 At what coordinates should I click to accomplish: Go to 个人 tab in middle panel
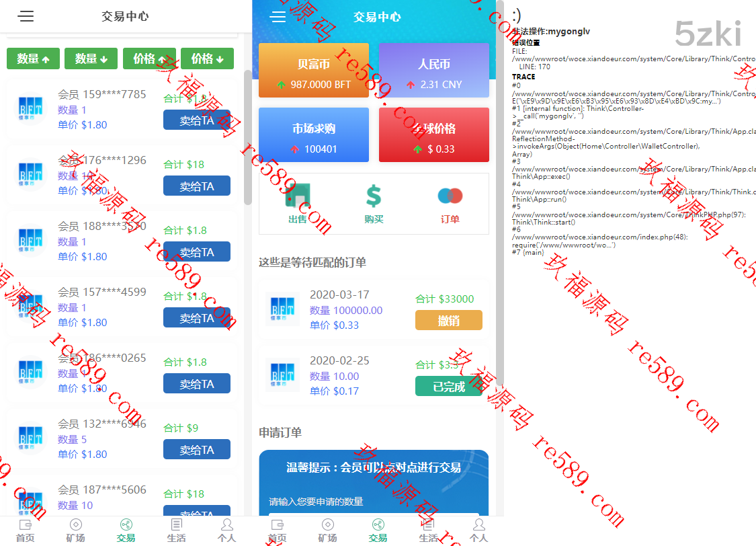coord(478,531)
